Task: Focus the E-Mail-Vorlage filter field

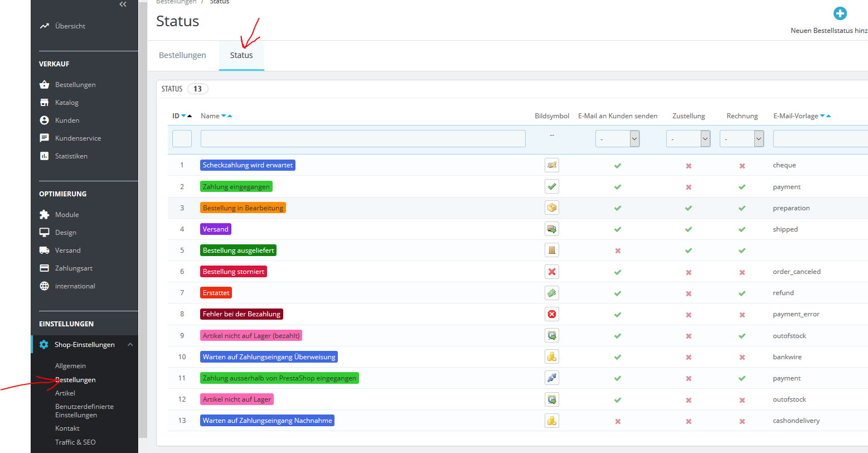Action: [x=821, y=139]
